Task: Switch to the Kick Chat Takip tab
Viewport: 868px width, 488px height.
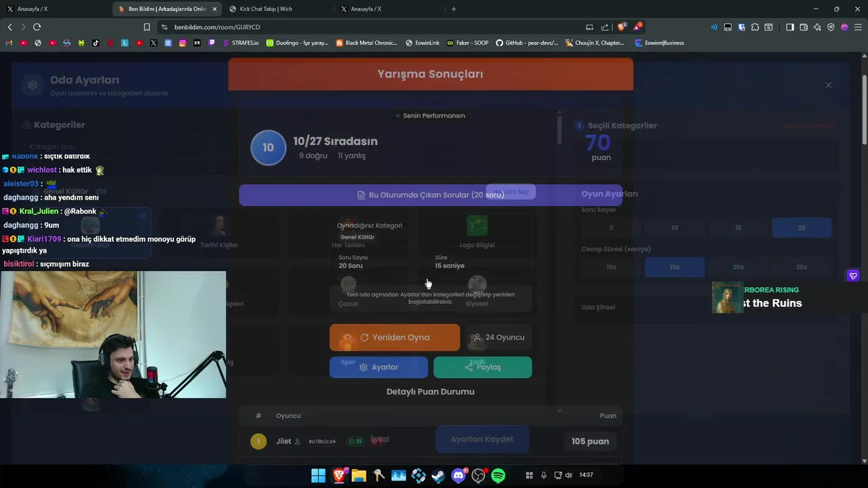Action: pyautogui.click(x=278, y=9)
